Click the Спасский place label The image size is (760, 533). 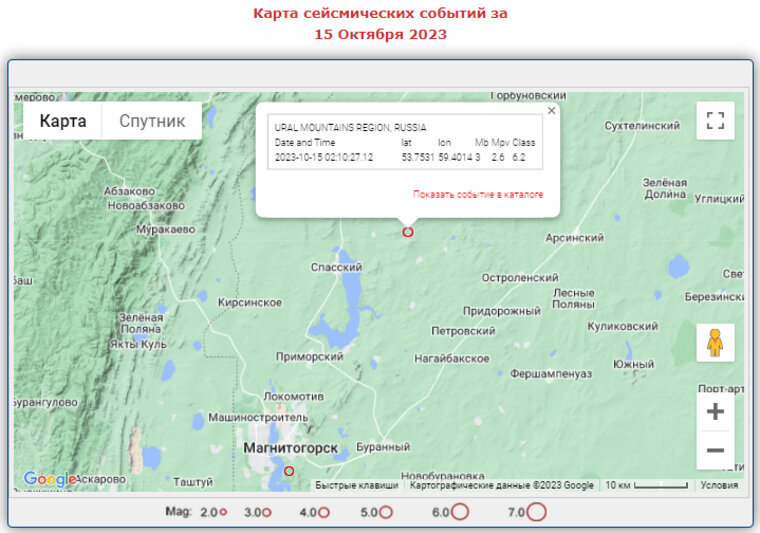[336, 267]
